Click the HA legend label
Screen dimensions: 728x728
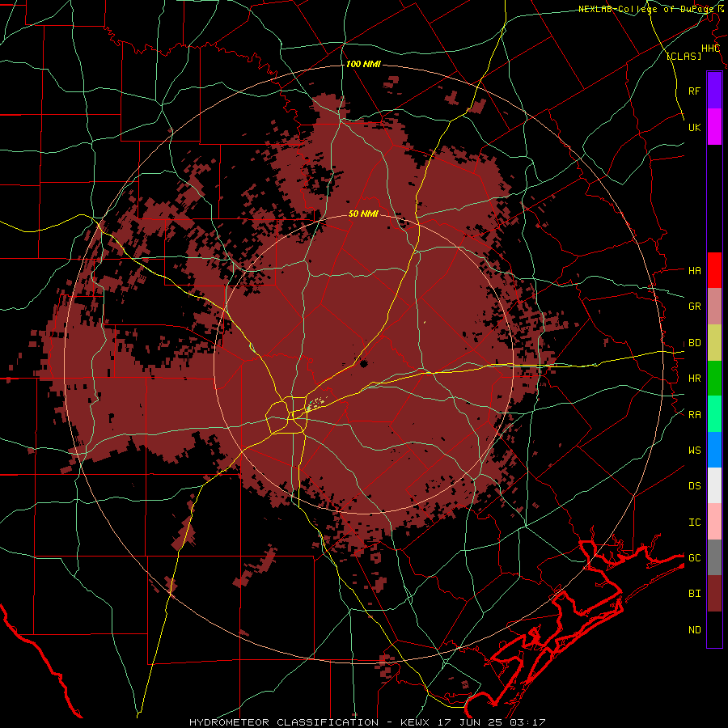click(x=694, y=271)
